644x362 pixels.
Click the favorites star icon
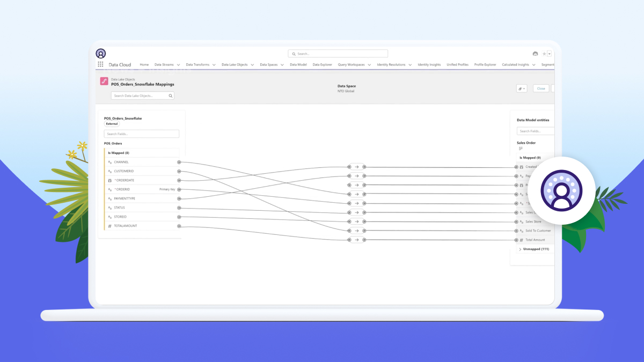tap(544, 54)
